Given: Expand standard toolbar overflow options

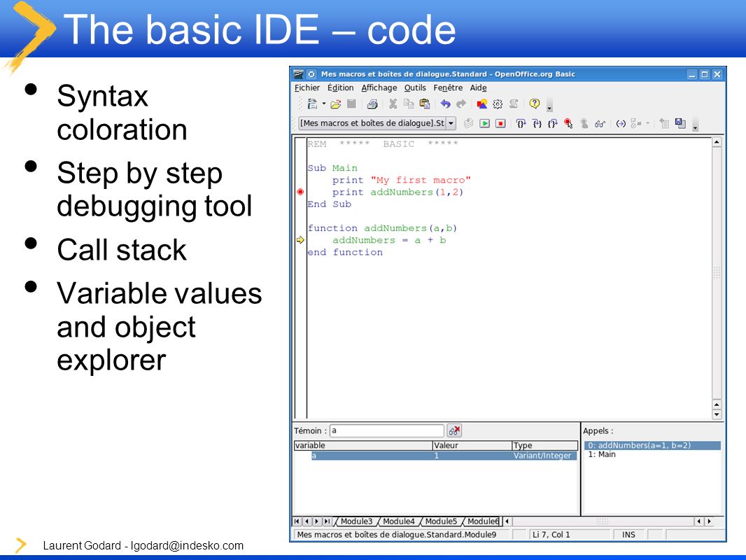Looking at the screenshot, I should click(x=549, y=105).
